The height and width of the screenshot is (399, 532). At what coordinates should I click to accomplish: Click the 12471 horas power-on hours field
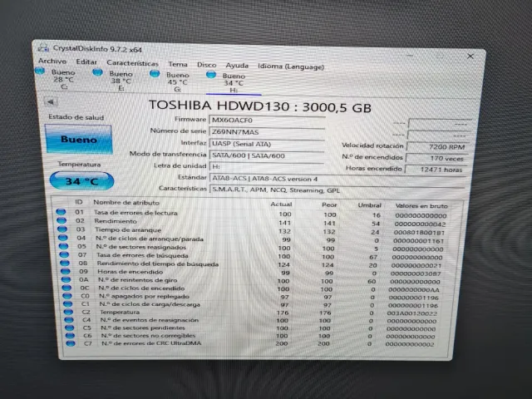pyautogui.click(x=436, y=170)
